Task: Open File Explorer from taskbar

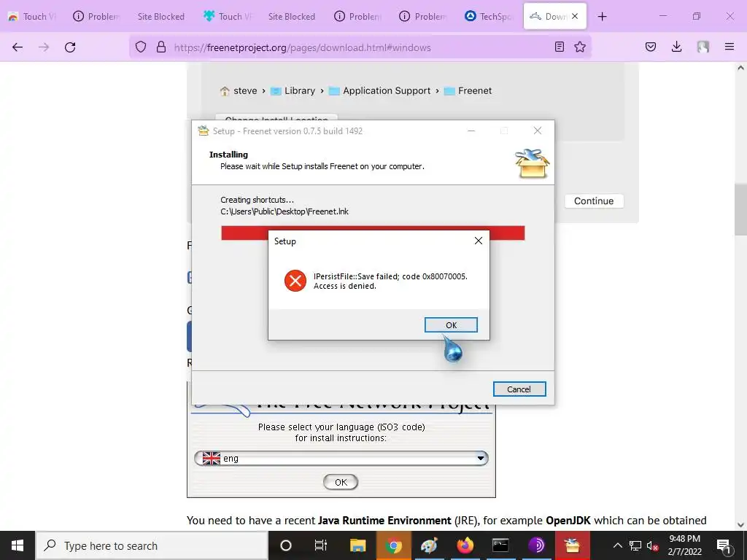Action: (x=357, y=545)
